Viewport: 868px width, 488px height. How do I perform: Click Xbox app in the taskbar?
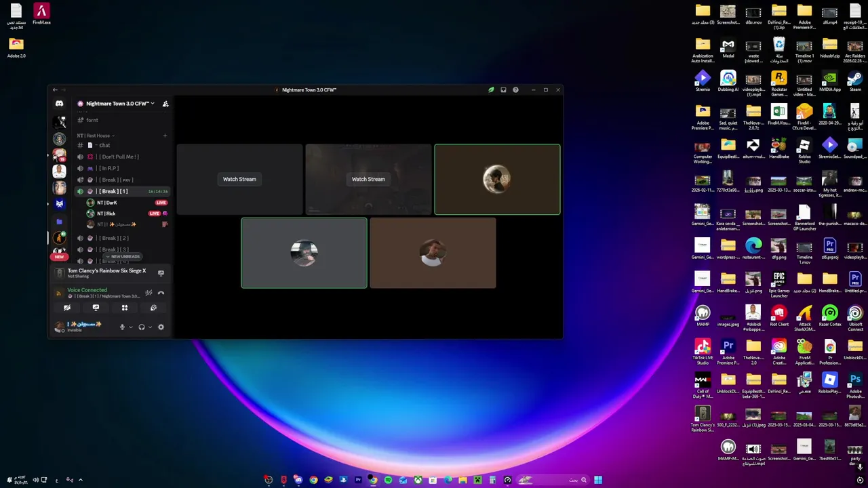coord(418,480)
